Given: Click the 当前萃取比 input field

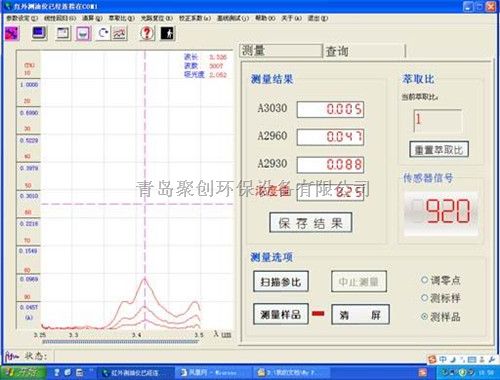Looking at the screenshot, I should point(438,120).
